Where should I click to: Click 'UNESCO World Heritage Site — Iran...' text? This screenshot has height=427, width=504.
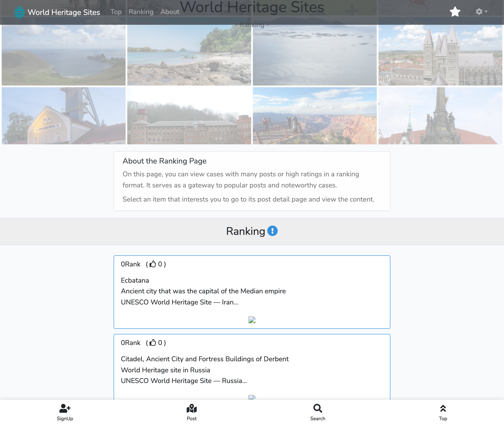(x=180, y=302)
